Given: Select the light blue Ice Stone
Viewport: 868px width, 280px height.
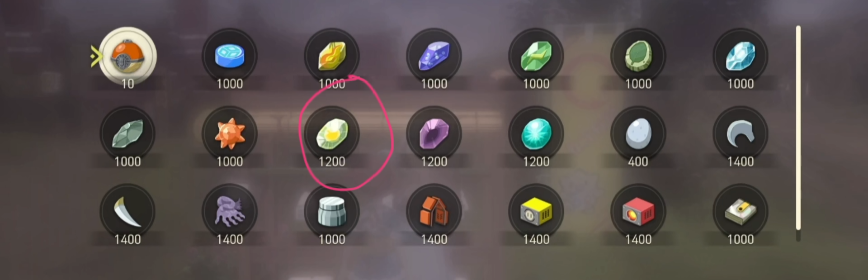Looking at the screenshot, I should click(741, 56).
